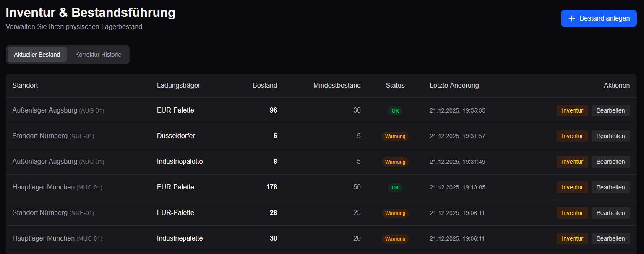Click the Warnung badge in Düsseldorfer row

coord(395,136)
